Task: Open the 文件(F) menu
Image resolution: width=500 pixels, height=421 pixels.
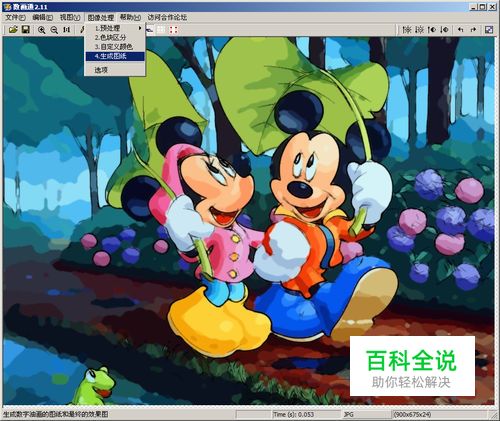Action: (15, 17)
